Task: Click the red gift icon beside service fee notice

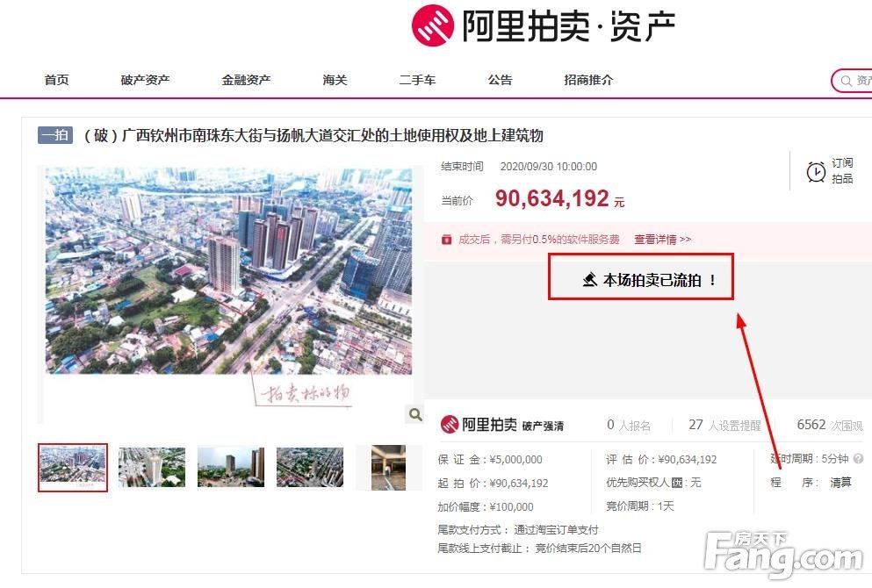Action: [x=446, y=240]
